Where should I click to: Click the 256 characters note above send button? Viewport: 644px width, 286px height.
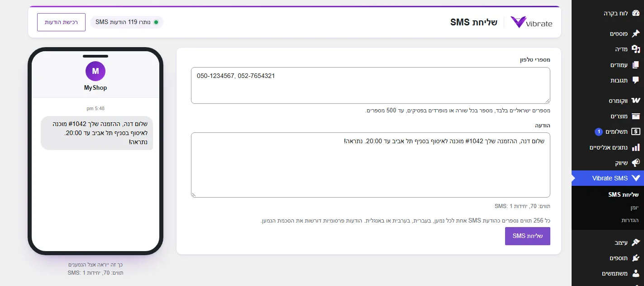pos(405,221)
